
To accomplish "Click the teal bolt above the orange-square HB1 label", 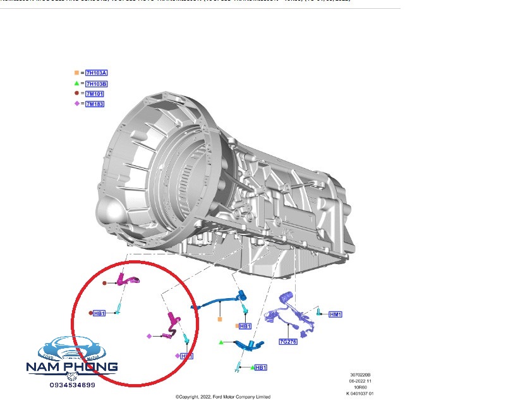I will pos(245,310).
